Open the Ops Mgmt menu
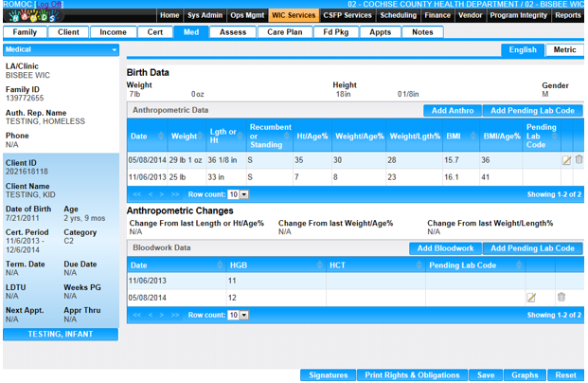The image size is (588, 383). click(247, 15)
